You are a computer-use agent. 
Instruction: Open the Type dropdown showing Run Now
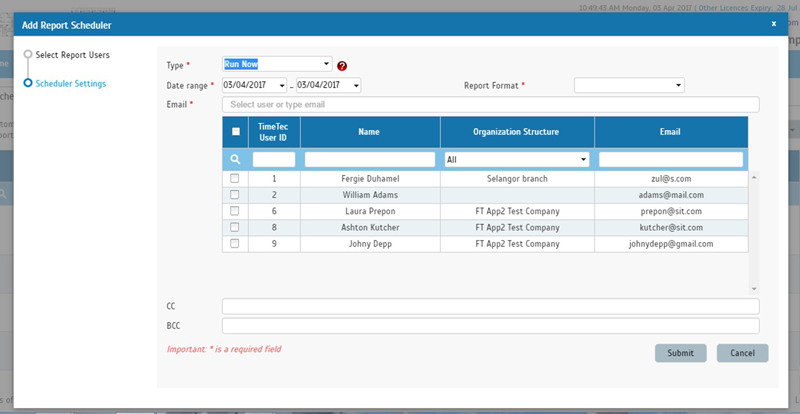tap(277, 64)
